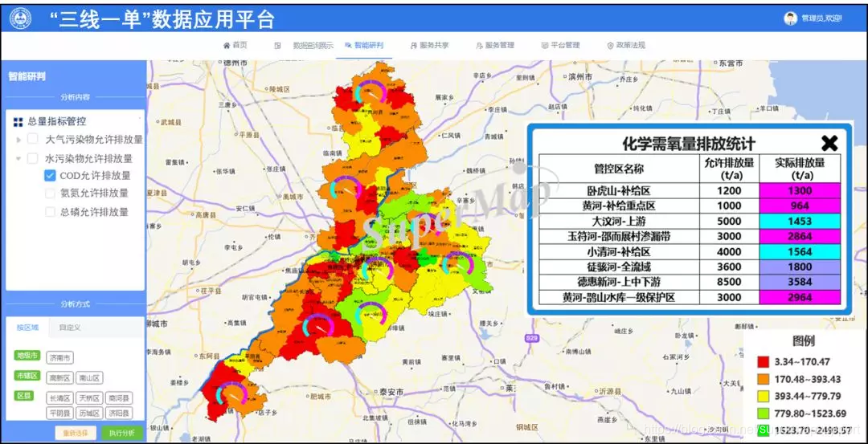The height and width of the screenshot is (444, 868).
Task: Click the 实际排放量 column header
Action: click(800, 168)
